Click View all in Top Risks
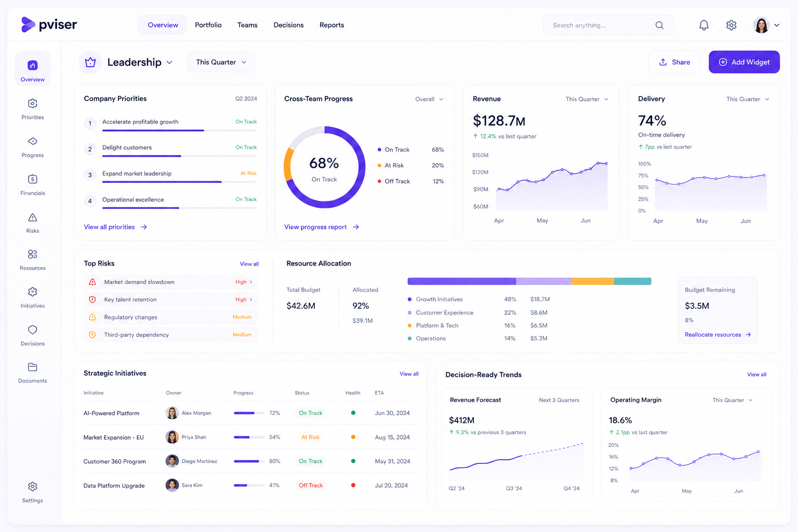The height and width of the screenshot is (532, 798). click(249, 264)
